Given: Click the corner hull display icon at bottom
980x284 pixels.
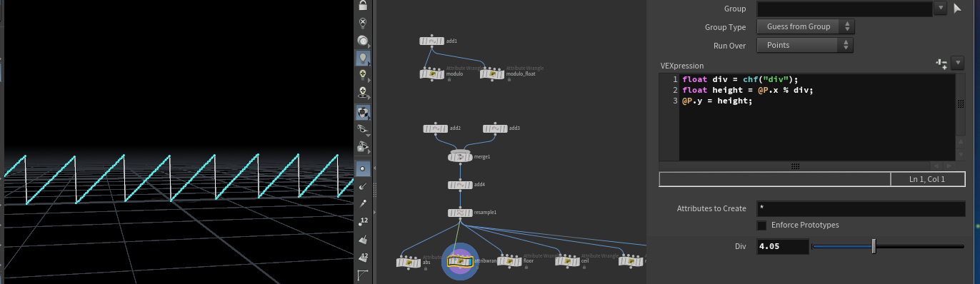Looking at the screenshot, I should click(363, 275).
